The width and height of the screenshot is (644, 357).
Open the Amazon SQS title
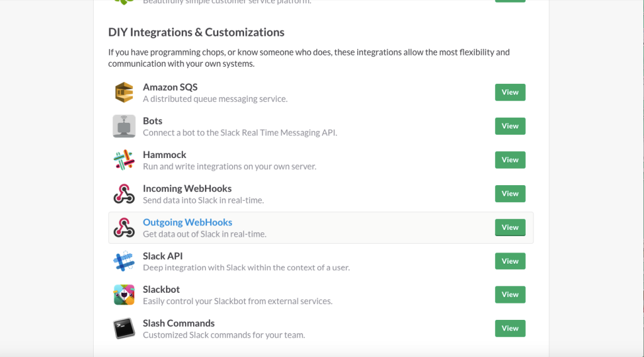[x=170, y=87]
